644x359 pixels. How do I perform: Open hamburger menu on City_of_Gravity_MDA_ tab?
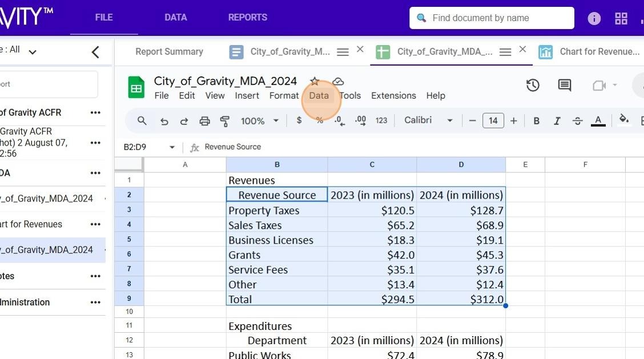pyautogui.click(x=505, y=52)
